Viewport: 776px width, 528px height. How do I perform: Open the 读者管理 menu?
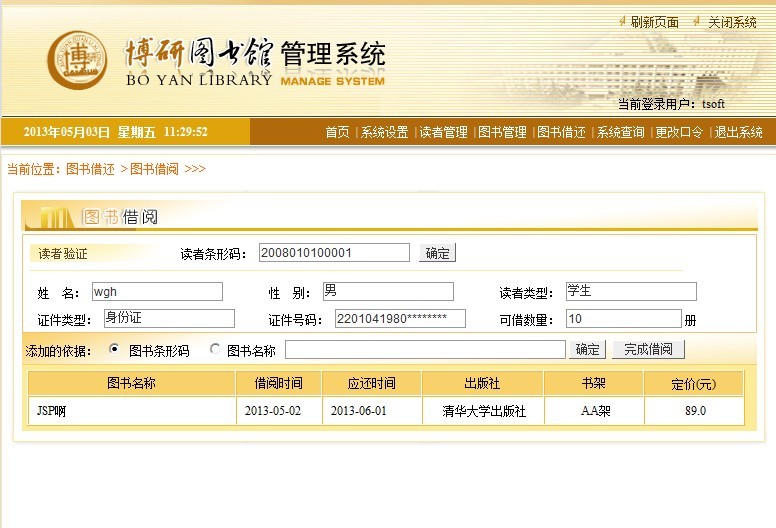coord(443,132)
